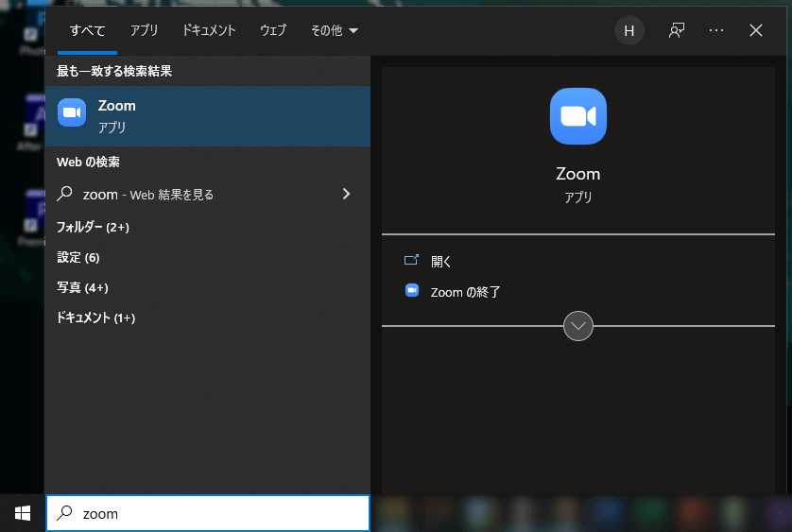Select the ウェブ tab

[273, 30]
